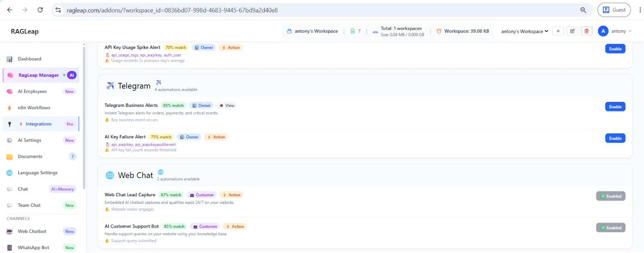The height and width of the screenshot is (253, 644).
Task: Toggle Enabled for Web Chat Lead Capture
Action: [x=611, y=196]
